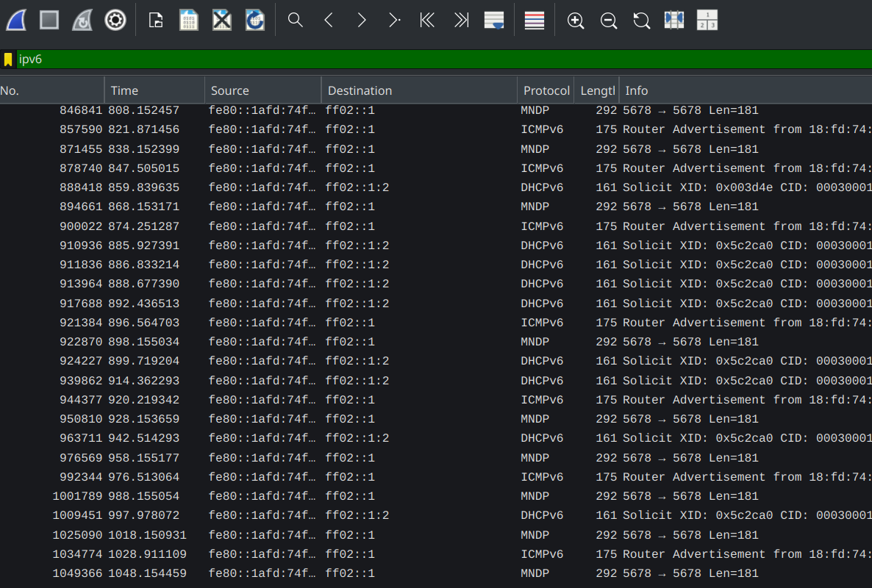Viewport: 872px width, 588px height.
Task: Toggle auto-scroll during live capture
Action: (x=494, y=20)
